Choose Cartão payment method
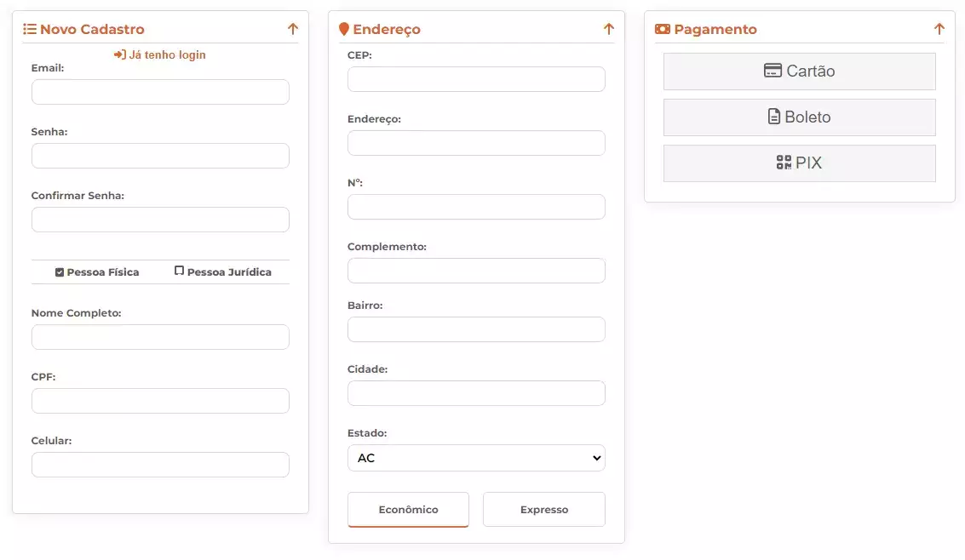This screenshot has height=560, width=965. pos(800,71)
